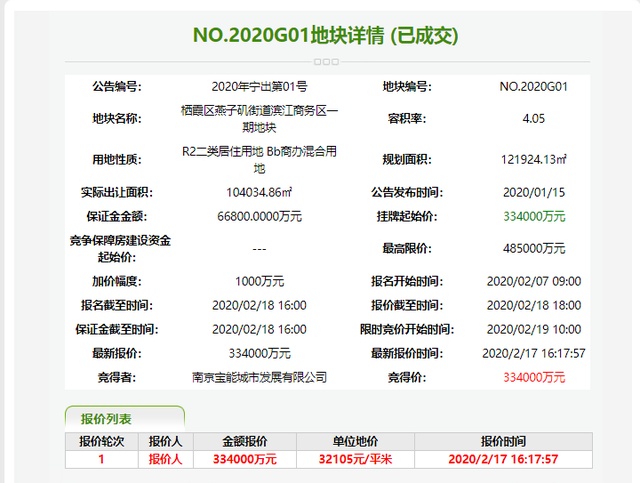
Task: Click the small divider ornament below the title
Action: click(325, 61)
